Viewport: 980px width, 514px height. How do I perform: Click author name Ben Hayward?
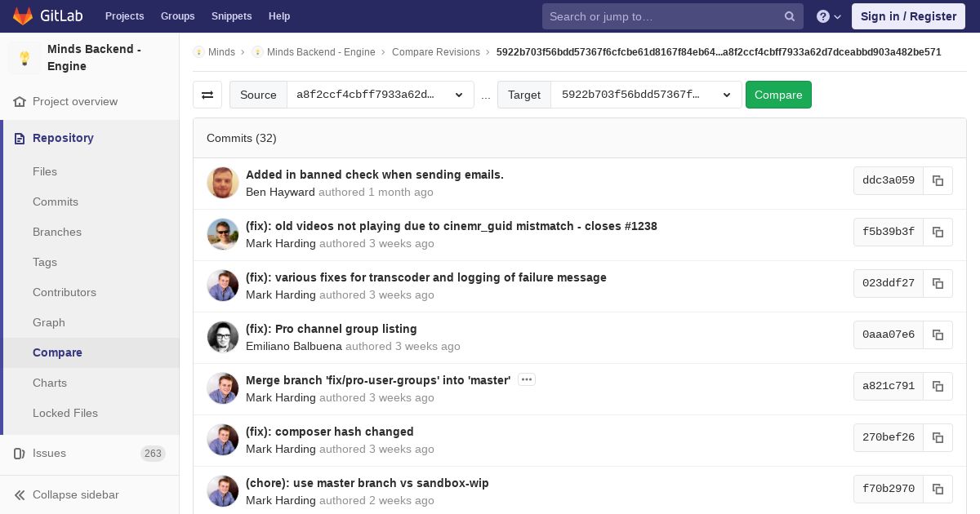pos(280,193)
